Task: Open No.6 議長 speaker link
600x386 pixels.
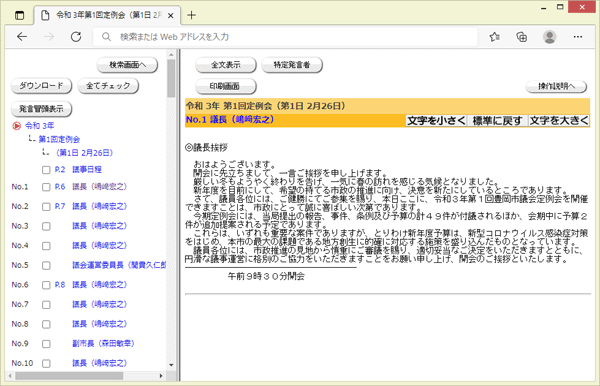Action: (x=99, y=285)
